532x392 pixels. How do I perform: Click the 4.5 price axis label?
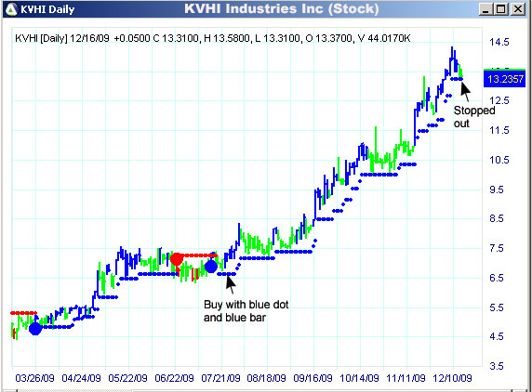[497, 336]
